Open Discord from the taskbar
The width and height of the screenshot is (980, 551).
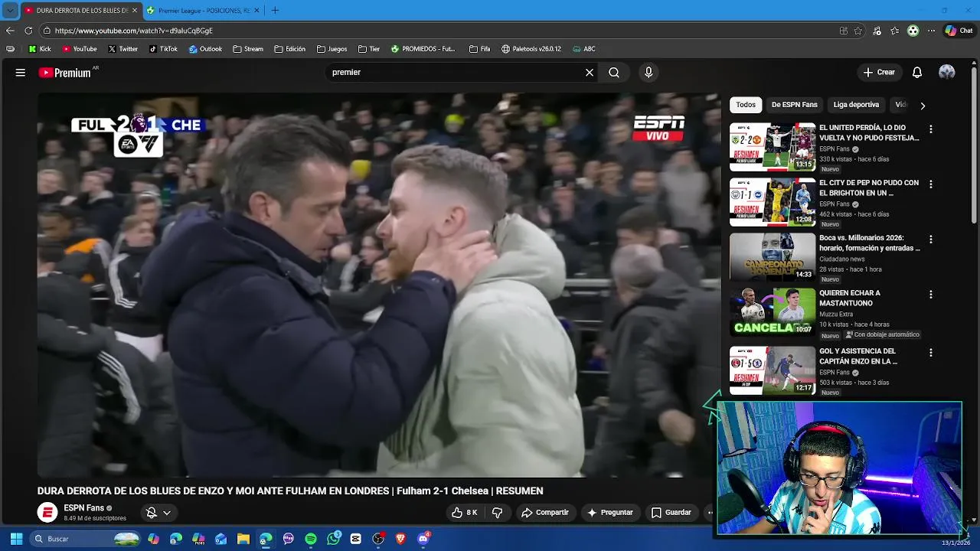(423, 539)
